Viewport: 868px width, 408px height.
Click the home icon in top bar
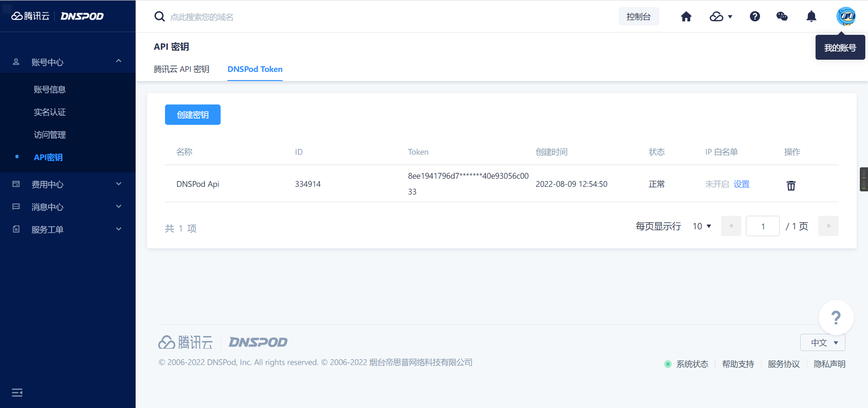686,17
